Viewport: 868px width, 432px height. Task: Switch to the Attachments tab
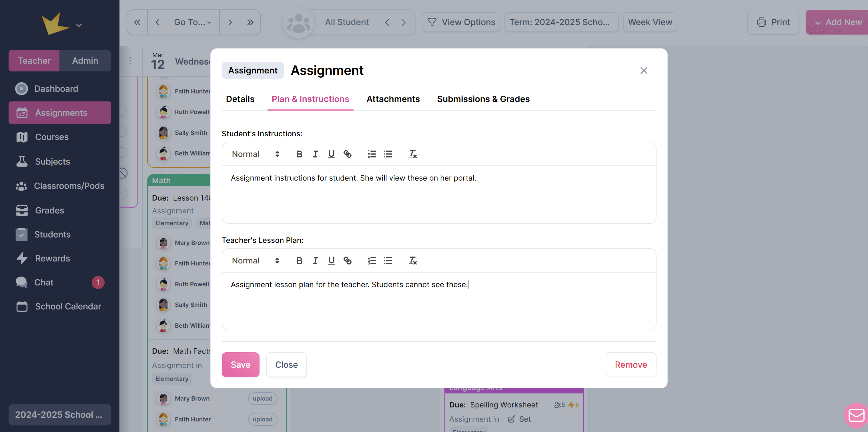[393, 99]
